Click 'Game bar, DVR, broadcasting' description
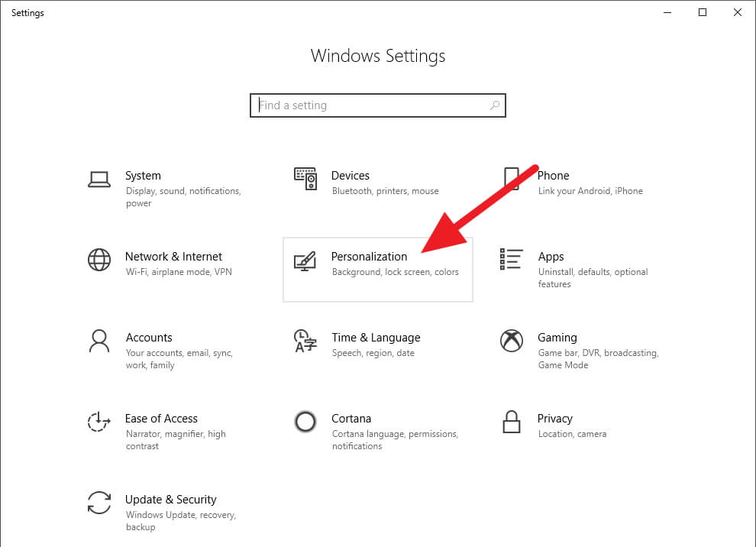This screenshot has height=547, width=756. (x=599, y=359)
